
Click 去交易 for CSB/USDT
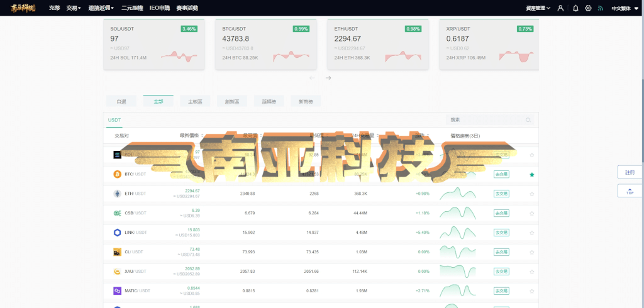[x=501, y=213]
